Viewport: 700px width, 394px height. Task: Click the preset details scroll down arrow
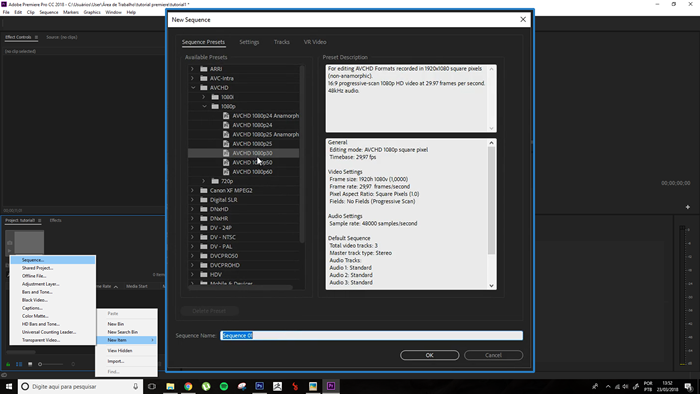(492, 286)
